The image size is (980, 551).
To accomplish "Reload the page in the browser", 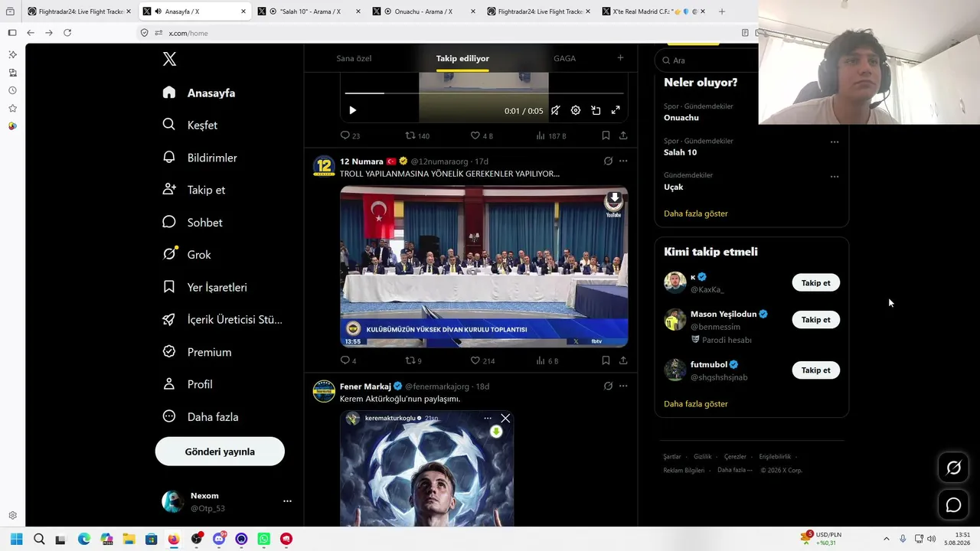I will click(x=67, y=33).
